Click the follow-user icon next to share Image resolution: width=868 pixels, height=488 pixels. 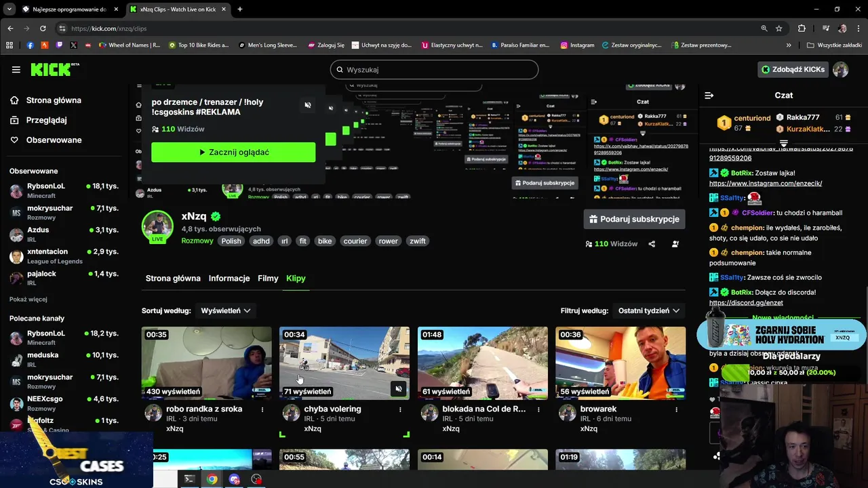pyautogui.click(x=675, y=244)
